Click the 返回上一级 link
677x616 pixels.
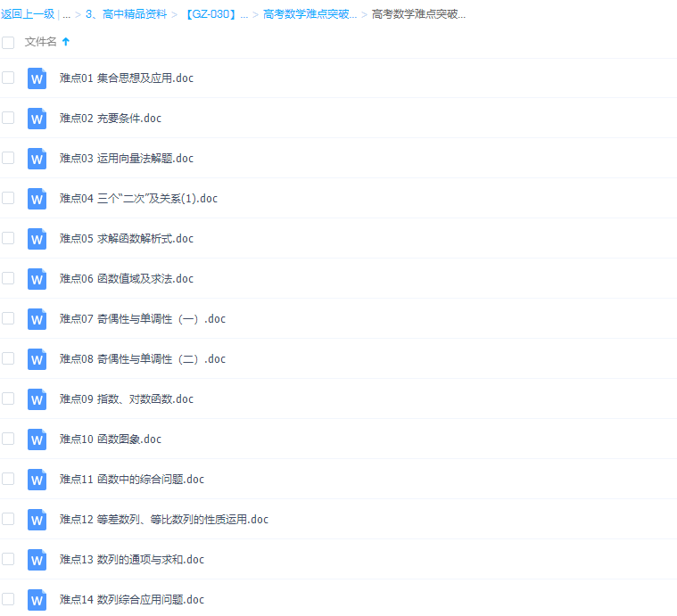[28, 14]
